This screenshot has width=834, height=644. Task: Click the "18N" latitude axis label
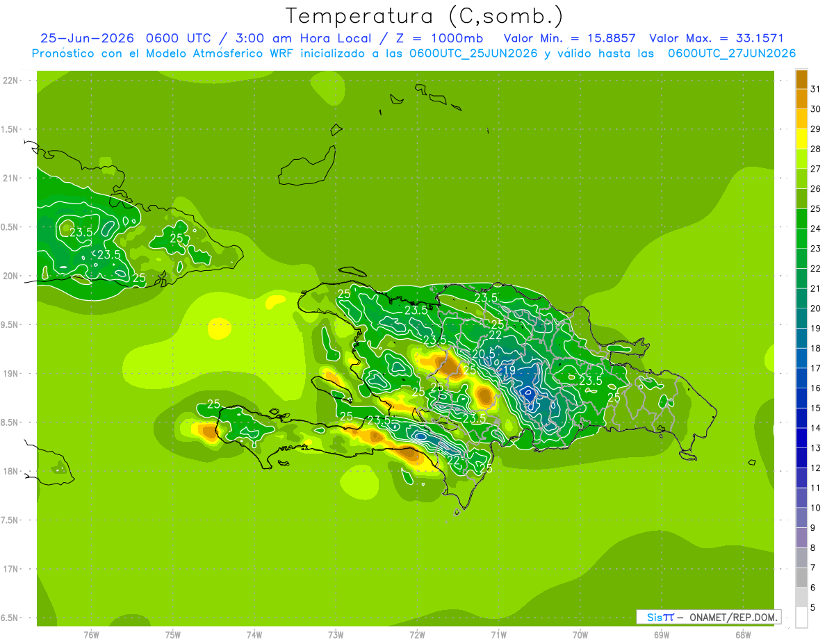click(10, 471)
